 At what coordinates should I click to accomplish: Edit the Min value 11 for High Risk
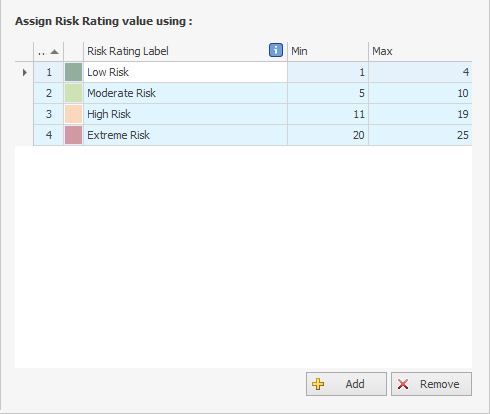click(x=328, y=114)
